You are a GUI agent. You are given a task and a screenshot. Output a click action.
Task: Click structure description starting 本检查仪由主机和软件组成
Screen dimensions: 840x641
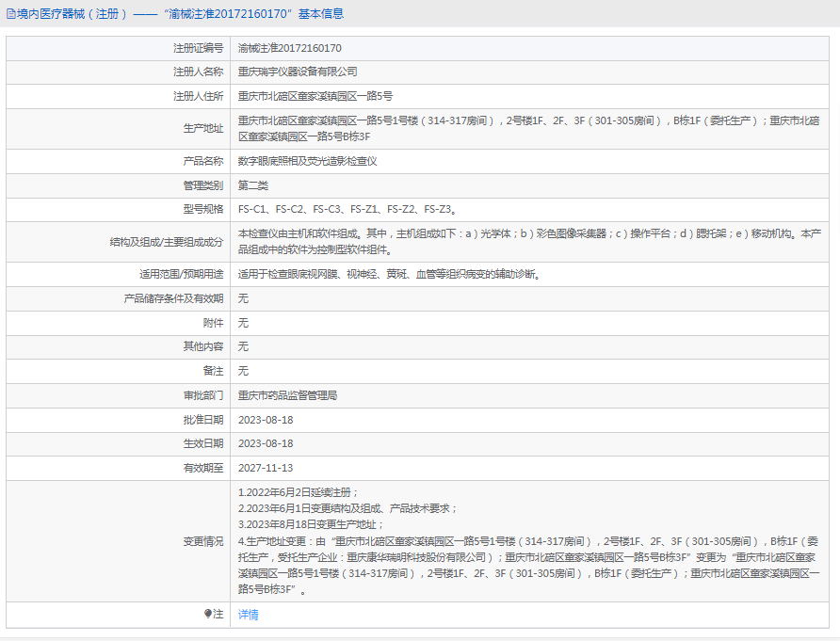point(529,242)
